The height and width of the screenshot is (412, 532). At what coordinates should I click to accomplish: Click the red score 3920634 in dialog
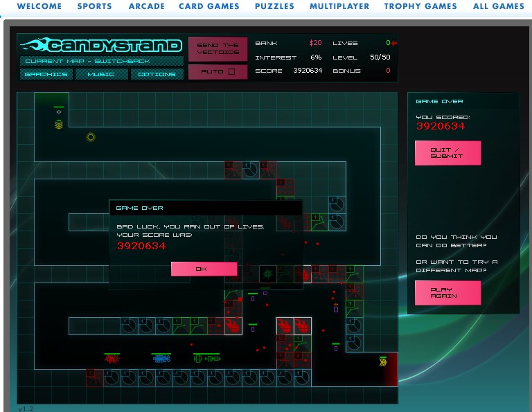coord(141,246)
